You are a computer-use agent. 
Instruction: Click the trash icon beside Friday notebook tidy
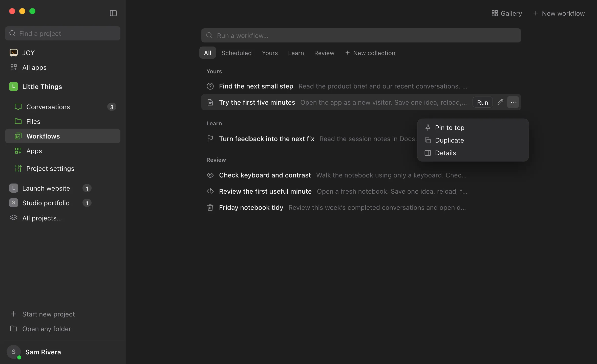pos(210,208)
